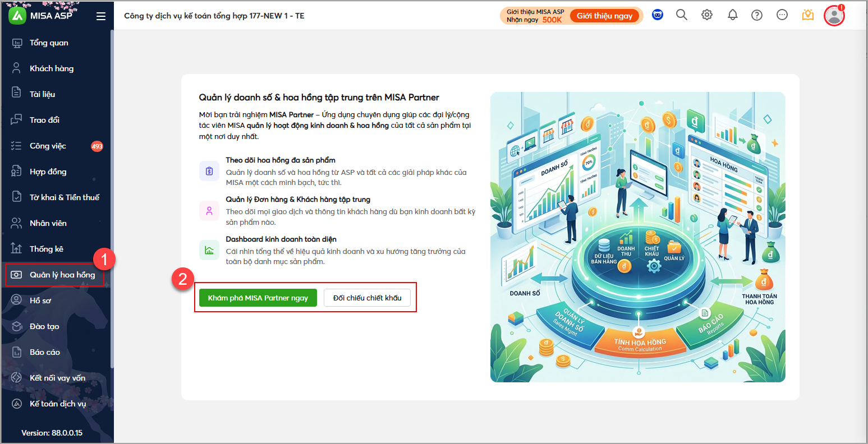Click the Thống kê chart icon
Screen dimensions: 868x444
coord(17,249)
